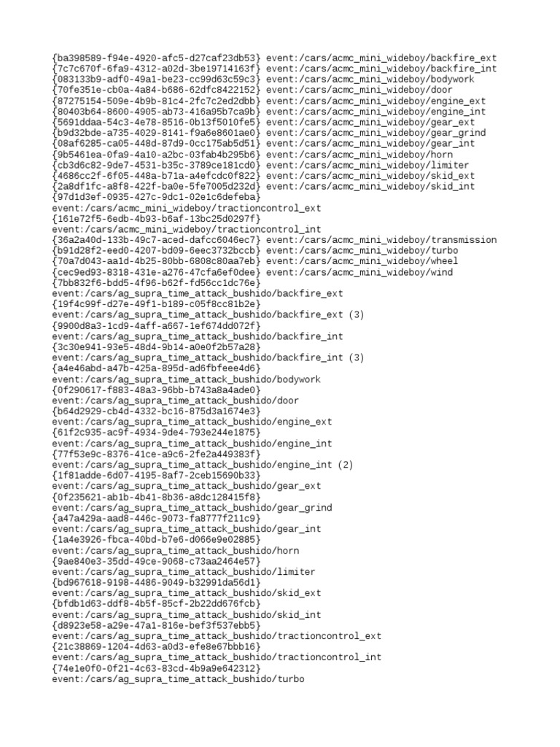Click the acmc_mini_wideboy/turbo event path
560x747 pixels.
(362, 251)
